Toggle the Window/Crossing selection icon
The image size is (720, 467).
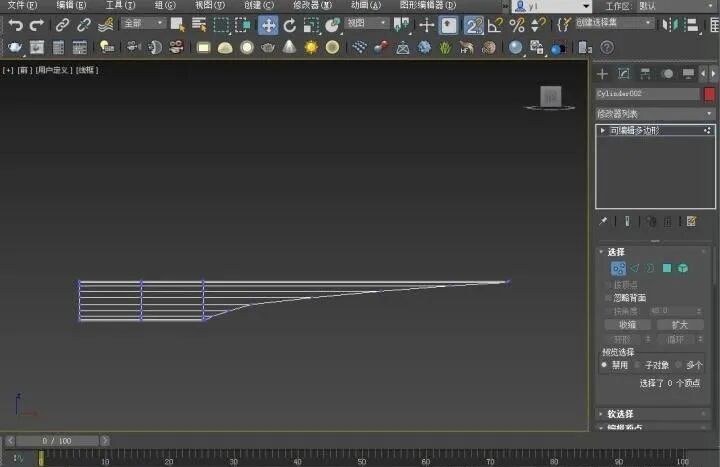pos(242,25)
